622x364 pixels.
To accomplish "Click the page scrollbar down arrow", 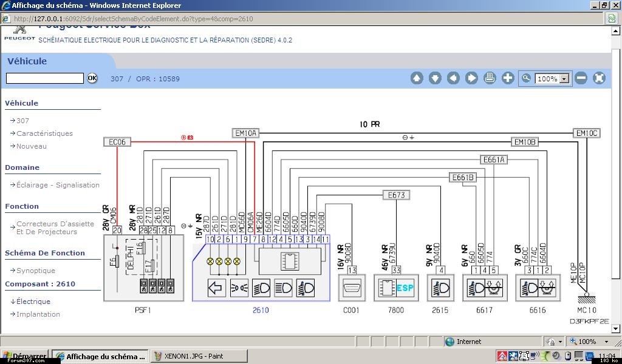I will tap(616, 328).
